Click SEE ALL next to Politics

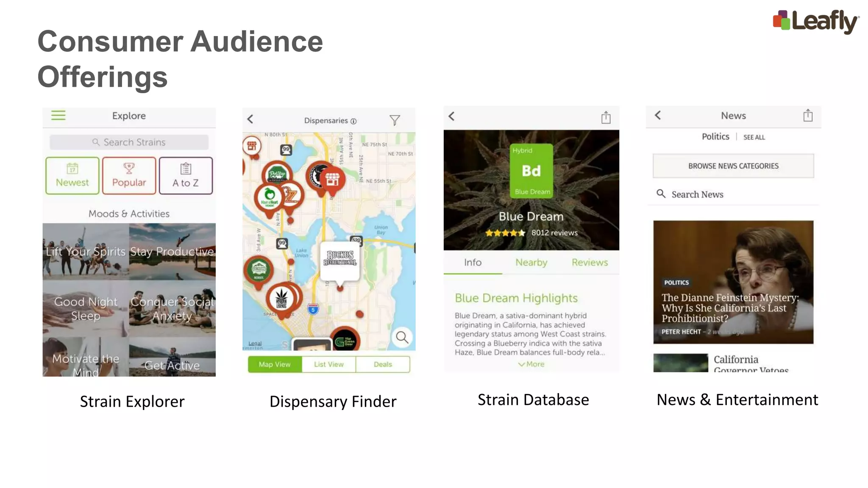coord(754,138)
